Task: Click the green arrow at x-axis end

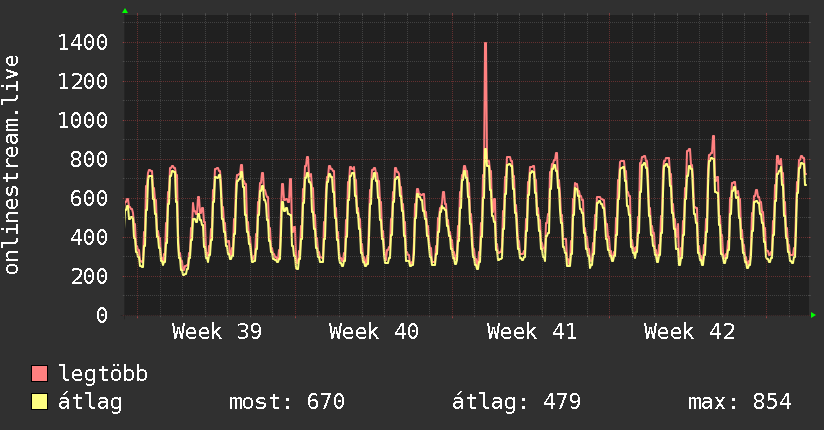Action: 813,315
